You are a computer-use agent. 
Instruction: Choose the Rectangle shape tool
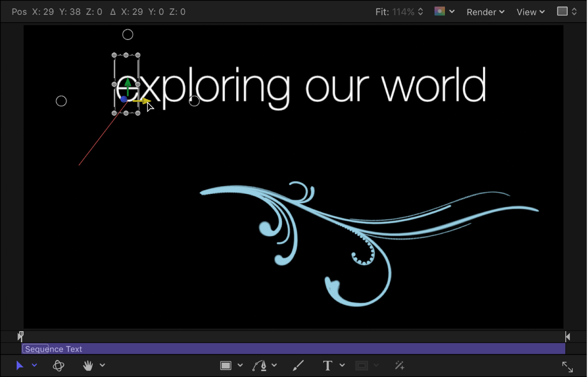(x=225, y=365)
